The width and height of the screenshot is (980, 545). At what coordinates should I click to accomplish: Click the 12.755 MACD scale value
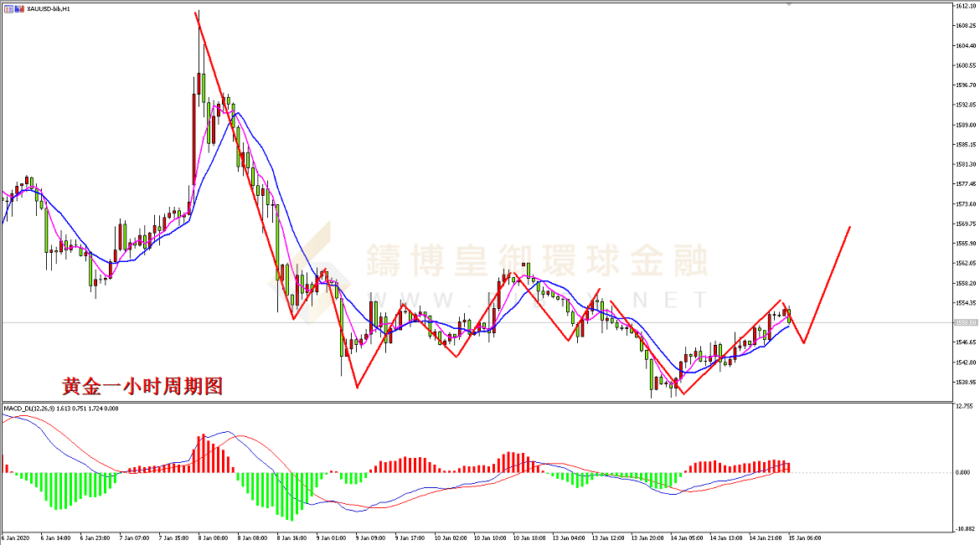(963, 407)
